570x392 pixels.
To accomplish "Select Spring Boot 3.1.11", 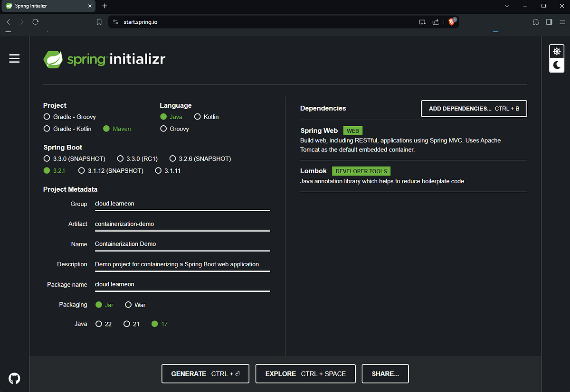I will click(168, 170).
